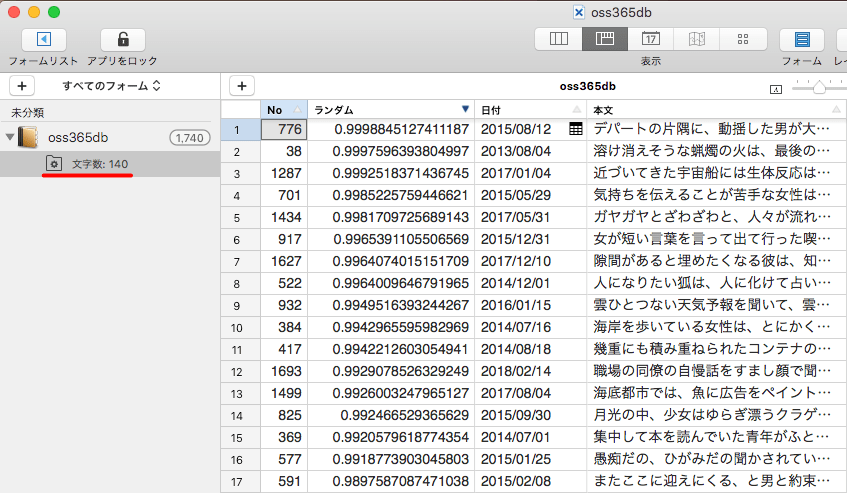
Task: Switch to the map view icon
Action: pyautogui.click(x=697, y=39)
